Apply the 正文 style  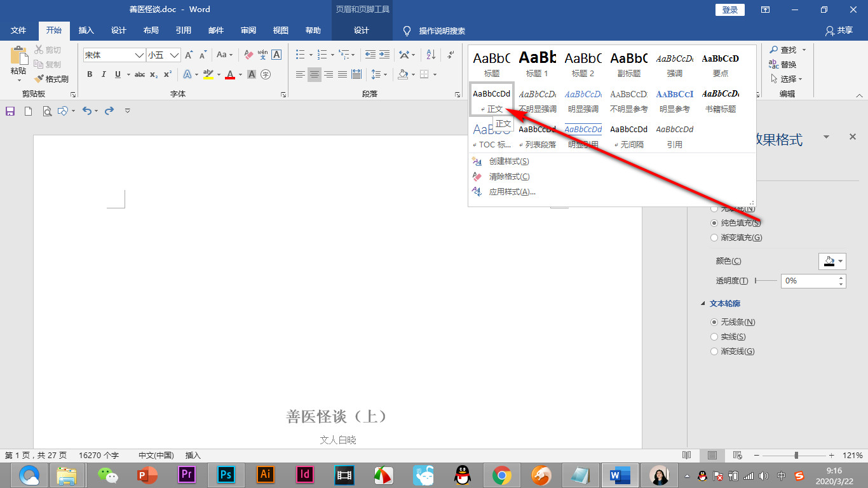(x=491, y=100)
